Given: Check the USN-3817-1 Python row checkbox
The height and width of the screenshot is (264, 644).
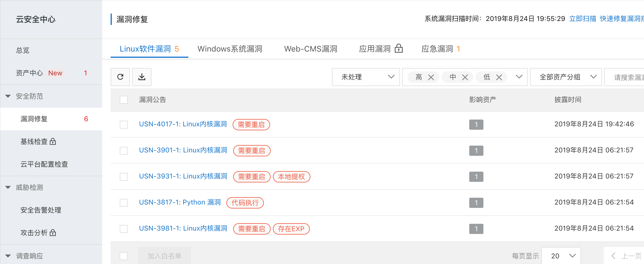Looking at the screenshot, I should (x=123, y=203).
